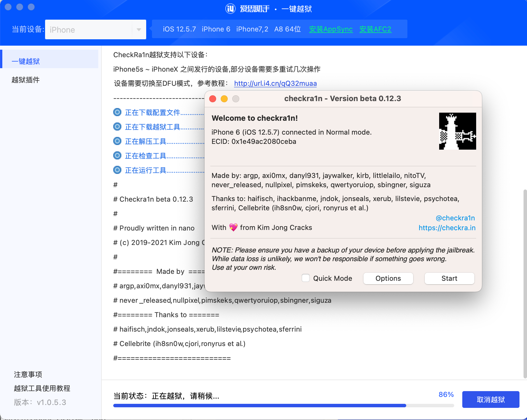Click the '# Checkra1n beta 0.12.3' log line
Viewport: 527px width, 420px height.
[x=153, y=199]
